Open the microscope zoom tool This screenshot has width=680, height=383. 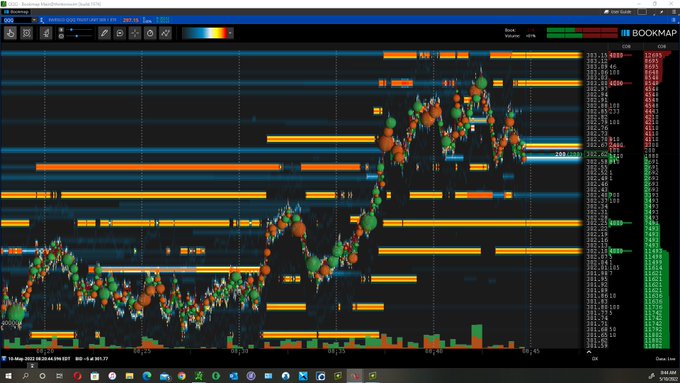click(x=46, y=33)
